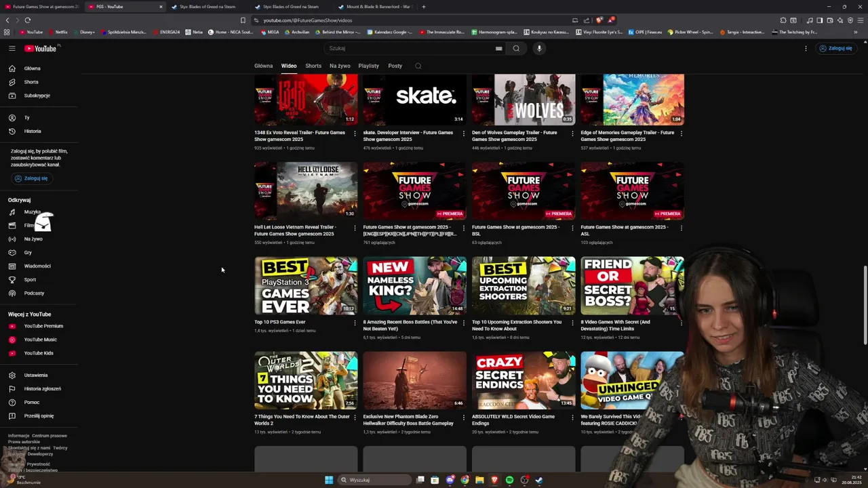Open Ustawienia in the sidebar
The height and width of the screenshot is (488, 868).
pyautogui.click(x=36, y=375)
